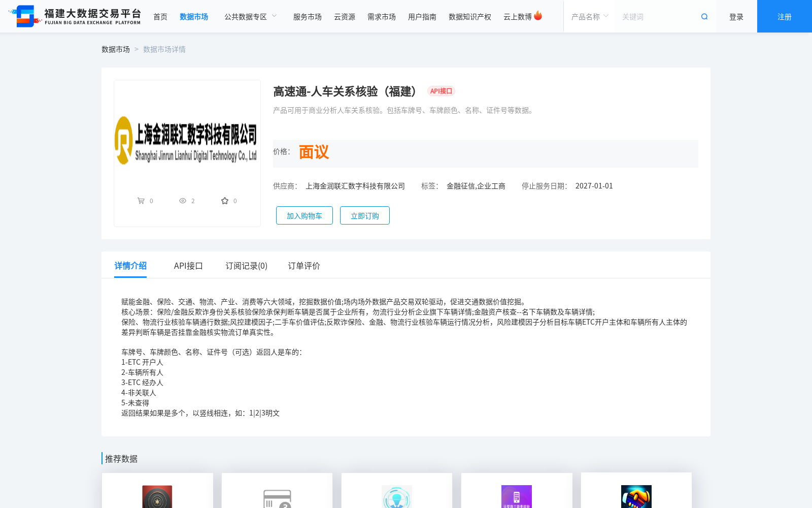Switch to the 详情介绍 tab
812x508 pixels.
pos(130,266)
